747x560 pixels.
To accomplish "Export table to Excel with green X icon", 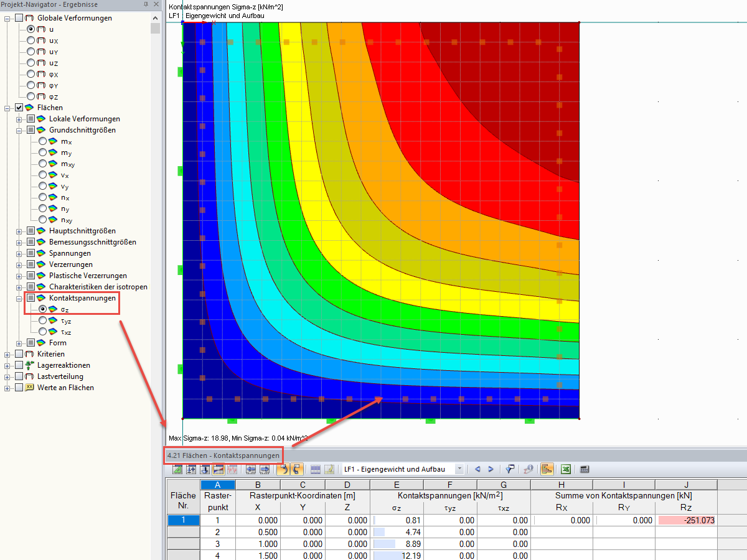I will (x=566, y=469).
